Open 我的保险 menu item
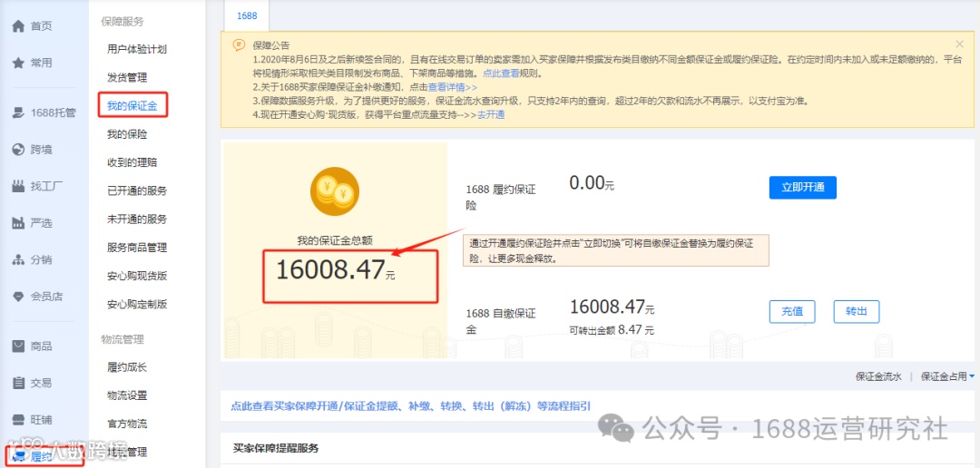Screen dimensions: 980x468 127,134
